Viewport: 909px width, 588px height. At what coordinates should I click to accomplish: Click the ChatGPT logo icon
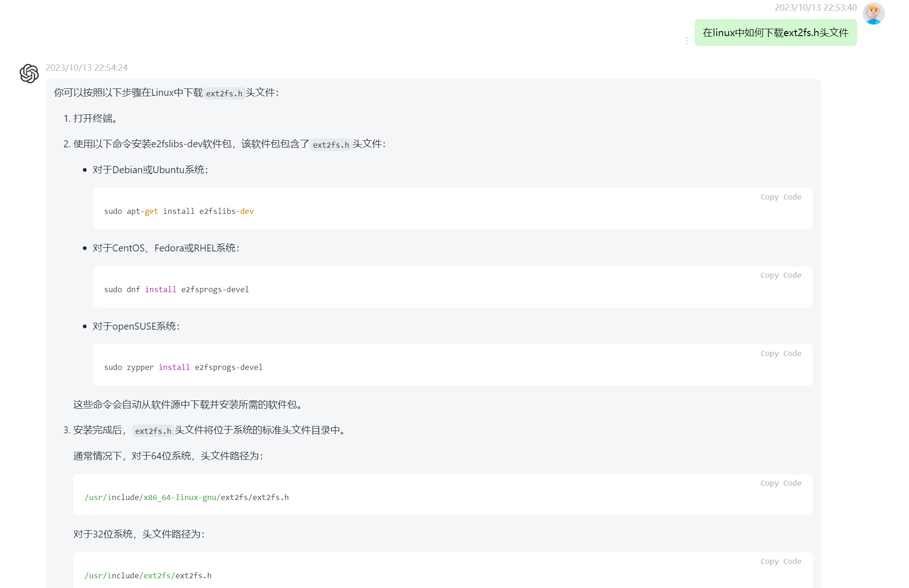[x=29, y=74]
